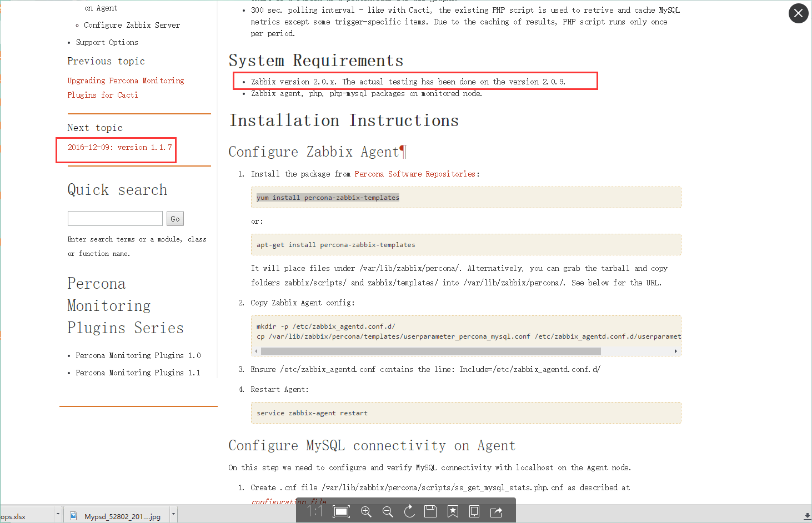The image size is (812, 523).
Task: Click the Percona Monitoring Plugins Series heading
Action: click(126, 305)
